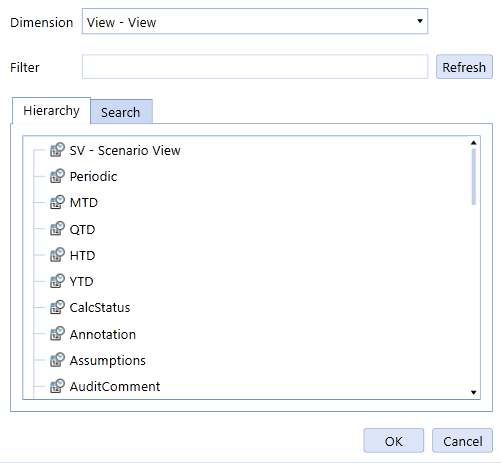
Task: Click the Assumptions member icon
Action: pos(57,360)
